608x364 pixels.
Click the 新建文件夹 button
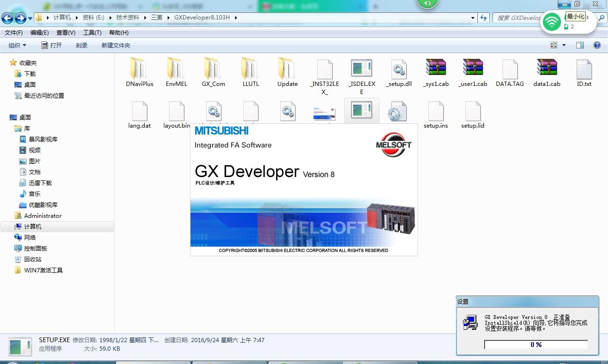[x=115, y=45]
